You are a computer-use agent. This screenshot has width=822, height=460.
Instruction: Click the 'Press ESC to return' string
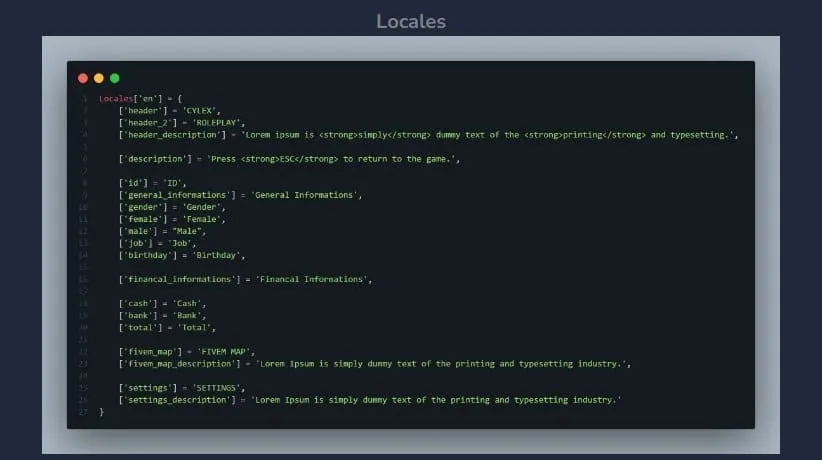coord(331,159)
